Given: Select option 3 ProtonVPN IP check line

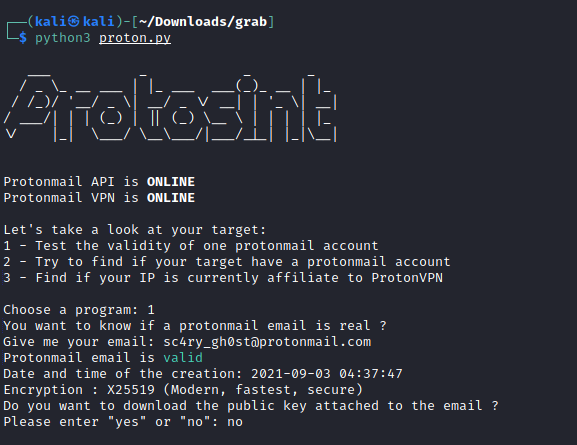Looking at the screenshot, I should (223, 278).
